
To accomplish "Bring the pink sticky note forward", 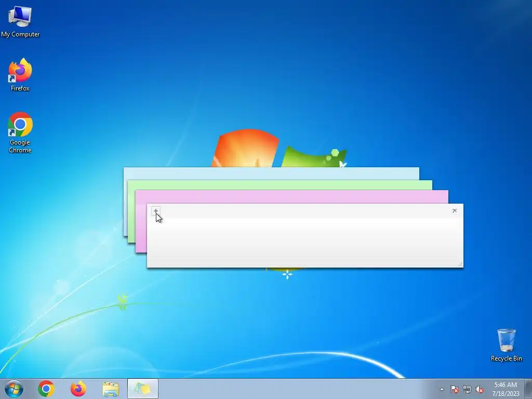I will (x=291, y=197).
